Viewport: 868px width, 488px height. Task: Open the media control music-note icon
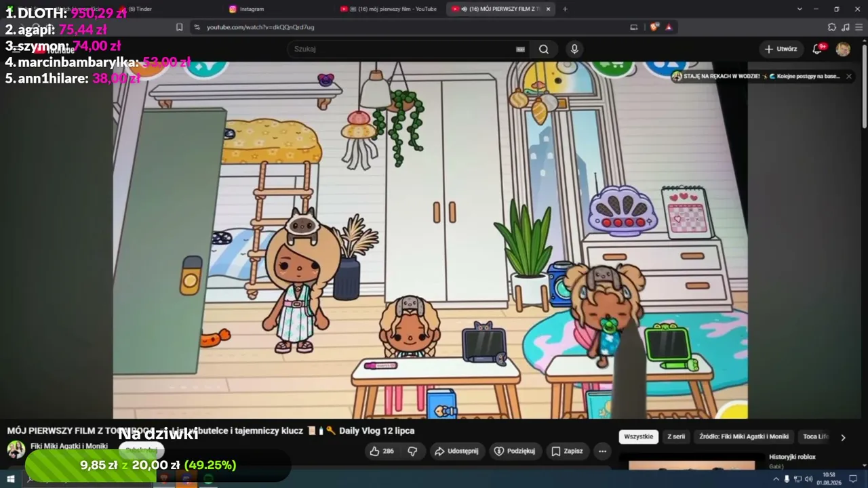(x=845, y=27)
